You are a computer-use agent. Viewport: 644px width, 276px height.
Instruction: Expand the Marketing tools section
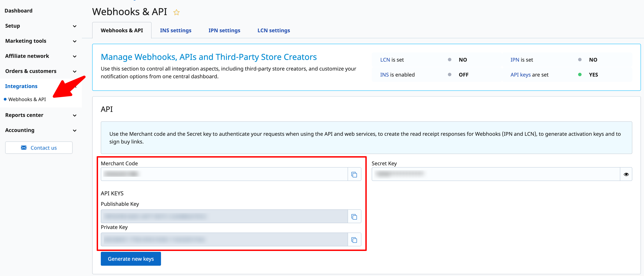coord(74,41)
